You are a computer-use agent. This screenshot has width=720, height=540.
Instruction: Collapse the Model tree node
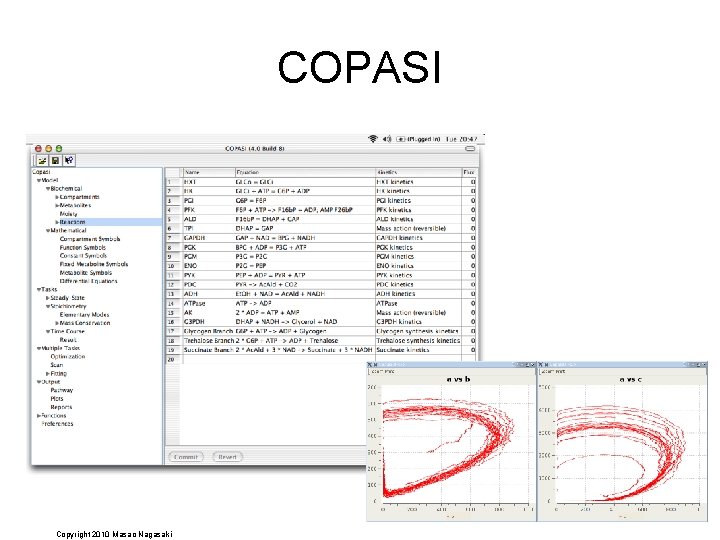coord(39,180)
